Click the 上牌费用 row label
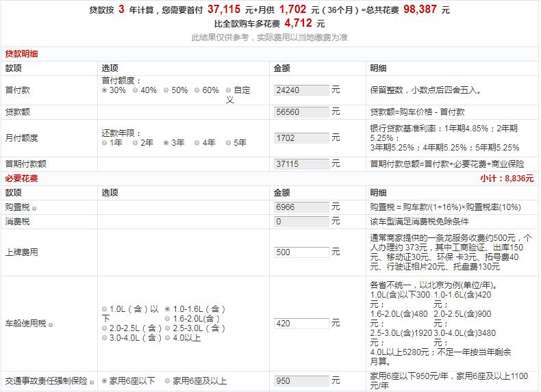 [x=21, y=252]
